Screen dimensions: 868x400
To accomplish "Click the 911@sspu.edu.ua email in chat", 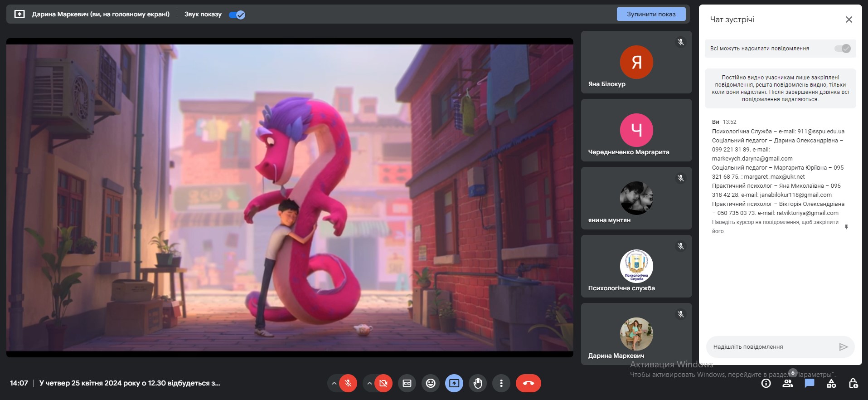I will point(821,132).
